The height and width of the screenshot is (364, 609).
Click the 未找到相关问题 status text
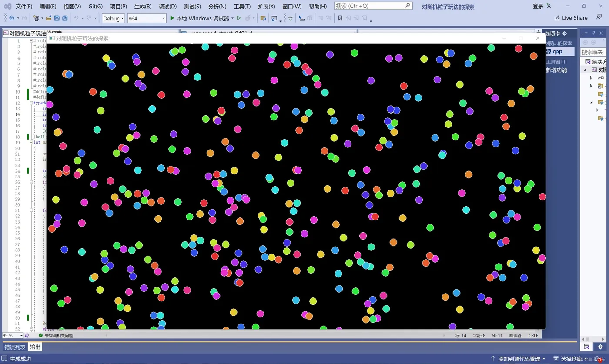coord(59,336)
